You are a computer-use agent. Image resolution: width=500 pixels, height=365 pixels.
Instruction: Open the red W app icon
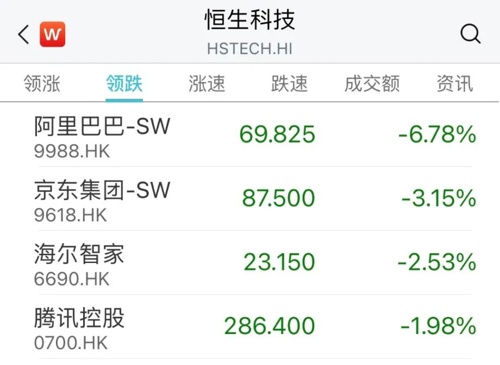[52, 34]
